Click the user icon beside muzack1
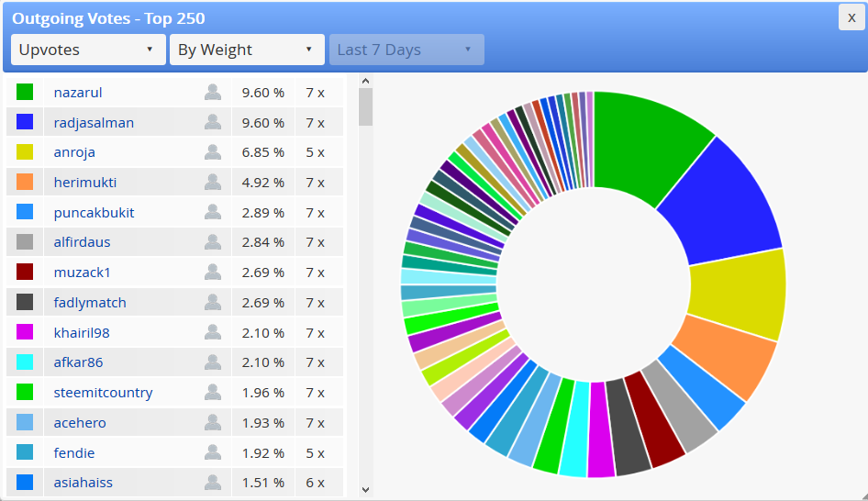868x501 pixels. point(213,272)
